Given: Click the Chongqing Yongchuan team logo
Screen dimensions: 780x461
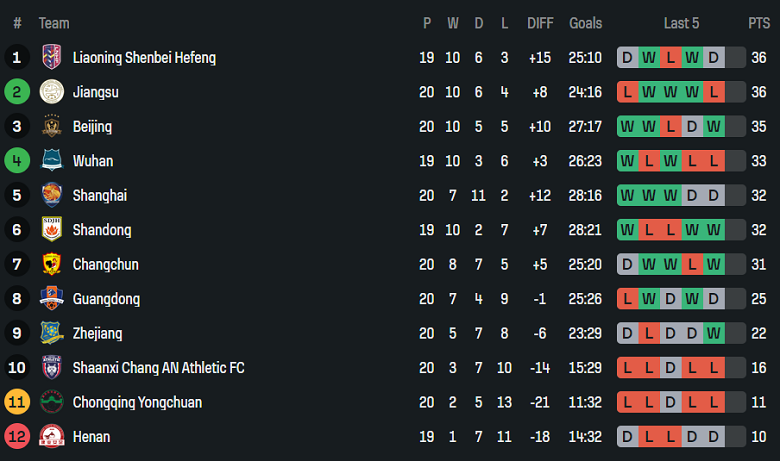Looking at the screenshot, I should coord(51,403).
